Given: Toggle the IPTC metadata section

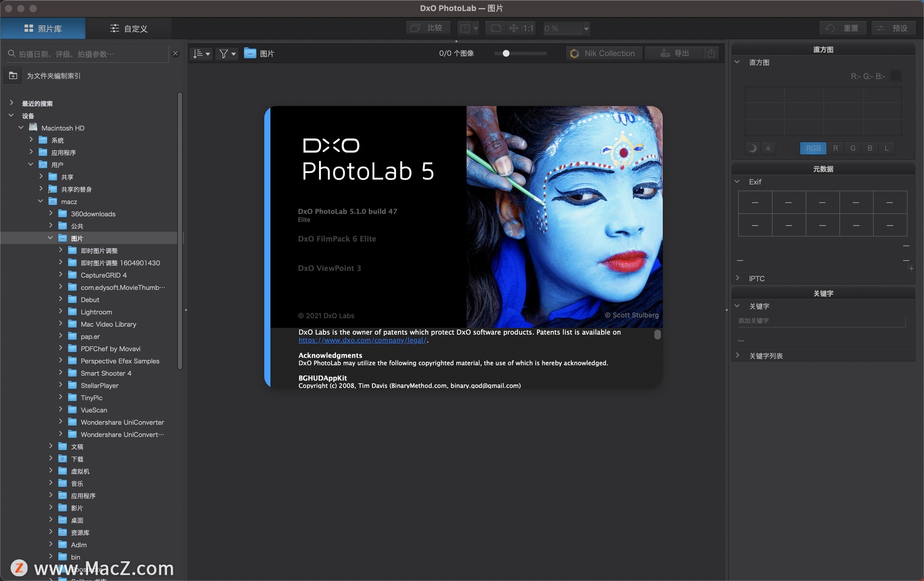Looking at the screenshot, I should click(x=739, y=278).
